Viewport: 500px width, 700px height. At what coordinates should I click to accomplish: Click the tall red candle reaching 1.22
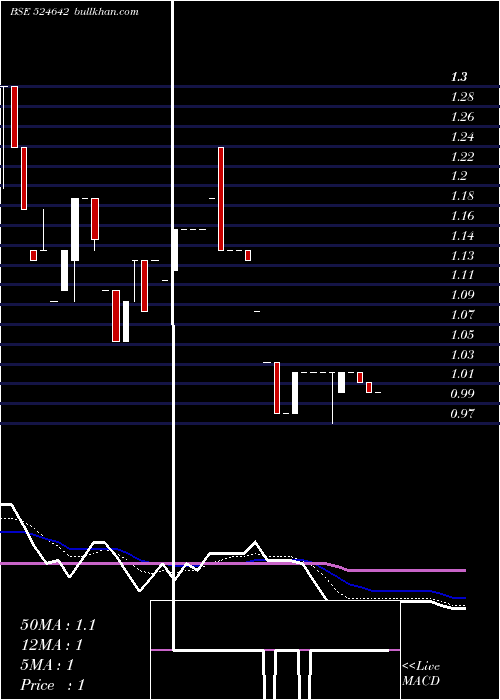221,199
